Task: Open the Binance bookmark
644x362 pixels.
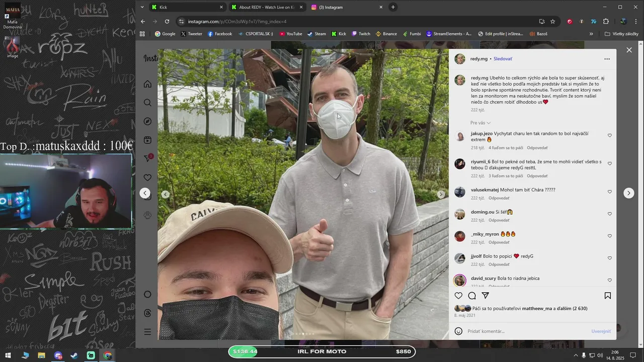Action: [386, 34]
